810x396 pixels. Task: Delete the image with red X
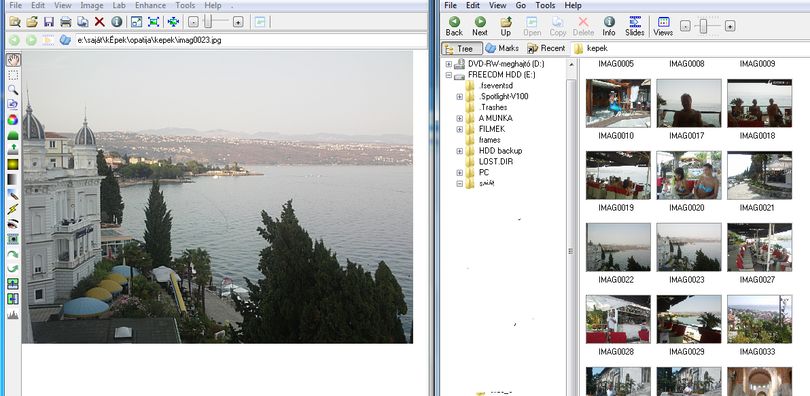pyautogui.click(x=100, y=22)
